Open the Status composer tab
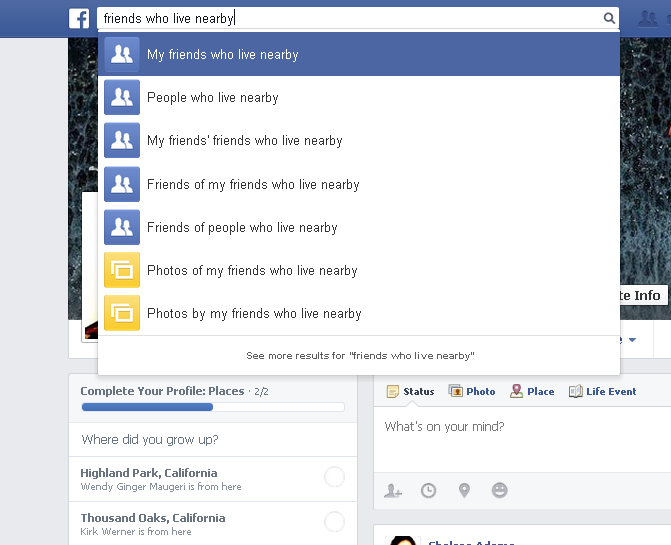This screenshot has height=545, width=671. coord(410,391)
